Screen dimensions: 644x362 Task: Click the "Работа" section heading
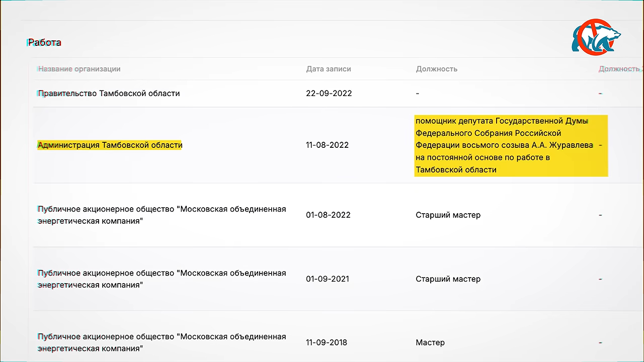tap(44, 43)
